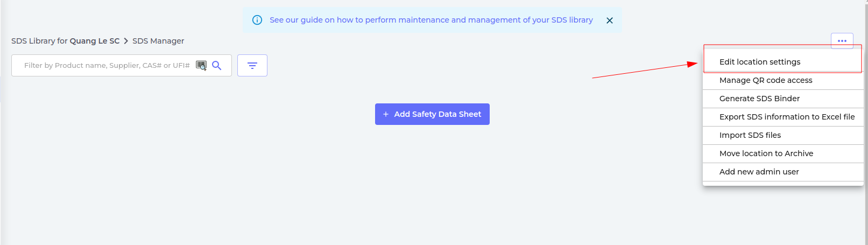Click the plus icon on Add Safety Data Sheet
Screen dimensions: 868x245
[385, 114]
